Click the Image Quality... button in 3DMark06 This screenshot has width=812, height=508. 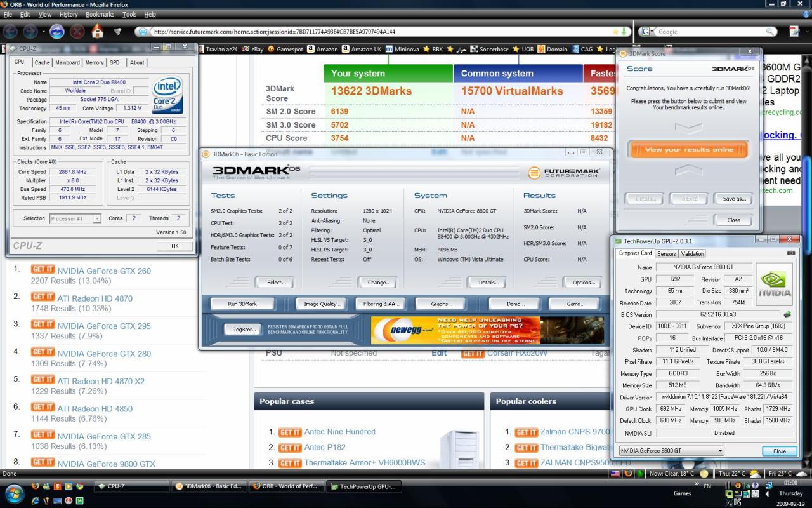click(x=322, y=304)
